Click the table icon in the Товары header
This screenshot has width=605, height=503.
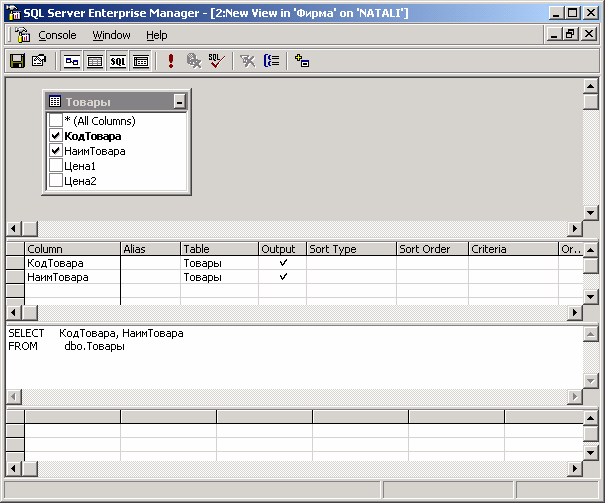[x=55, y=101]
